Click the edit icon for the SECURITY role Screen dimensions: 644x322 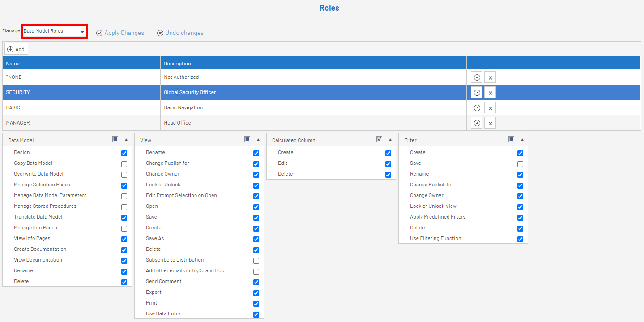pos(477,92)
